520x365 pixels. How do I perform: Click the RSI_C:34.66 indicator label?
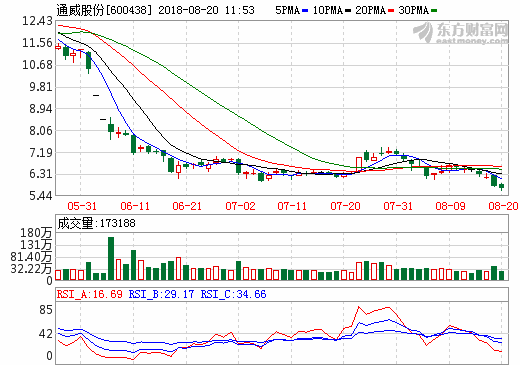tap(233, 294)
